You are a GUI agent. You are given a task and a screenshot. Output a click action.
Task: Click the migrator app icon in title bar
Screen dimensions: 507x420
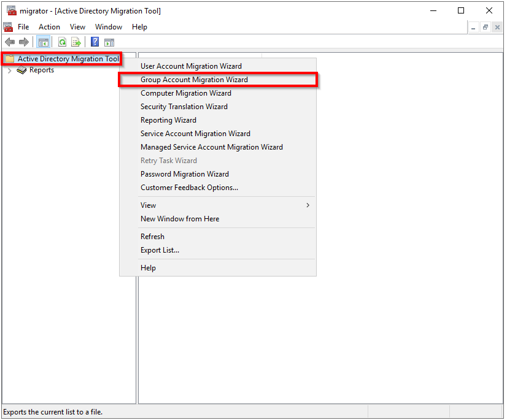pyautogui.click(x=12, y=10)
